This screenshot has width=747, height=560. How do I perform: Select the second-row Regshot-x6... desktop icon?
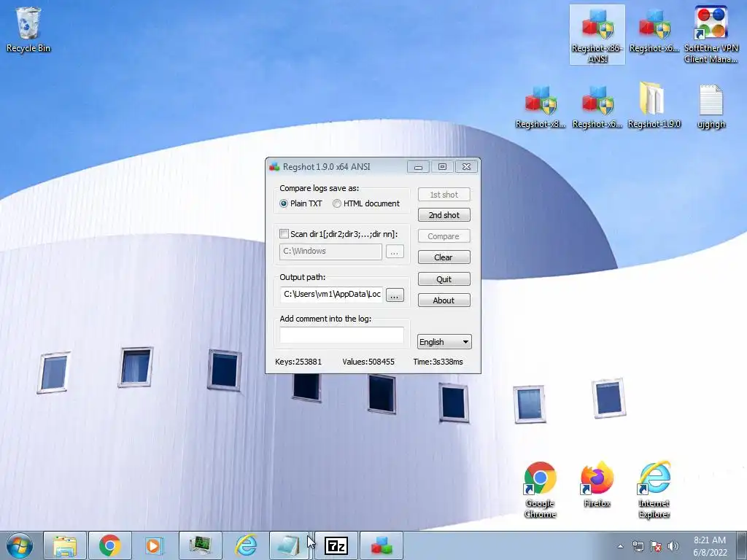tap(597, 106)
